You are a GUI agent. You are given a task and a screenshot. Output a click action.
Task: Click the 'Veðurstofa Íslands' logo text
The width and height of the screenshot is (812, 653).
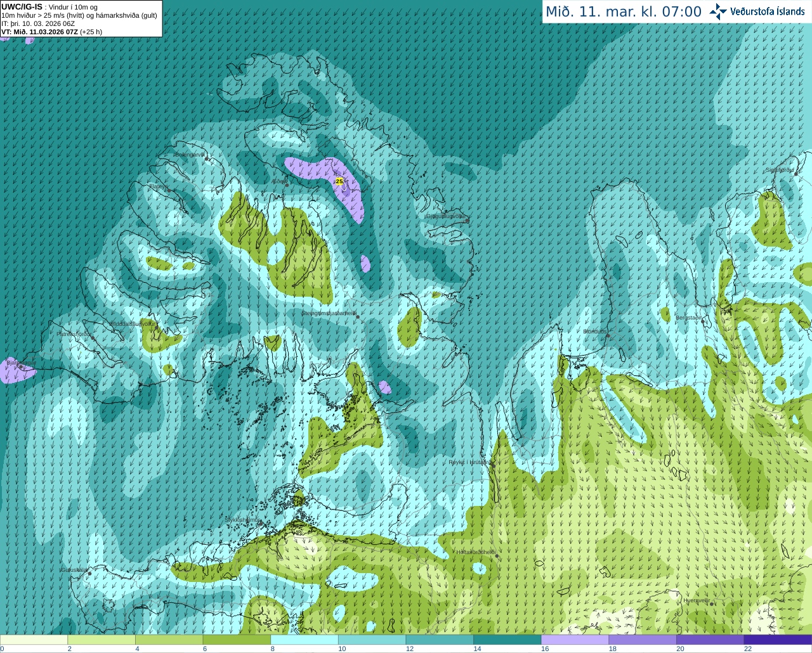coord(767,11)
